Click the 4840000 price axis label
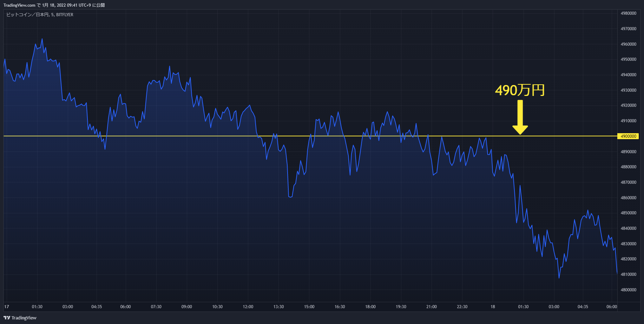 point(629,228)
